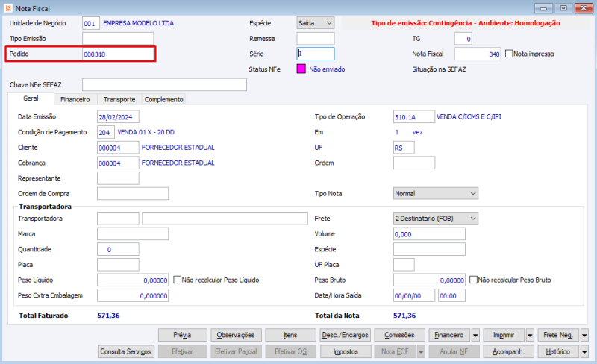Click the Série input field
The image size is (597, 364).
316,54
